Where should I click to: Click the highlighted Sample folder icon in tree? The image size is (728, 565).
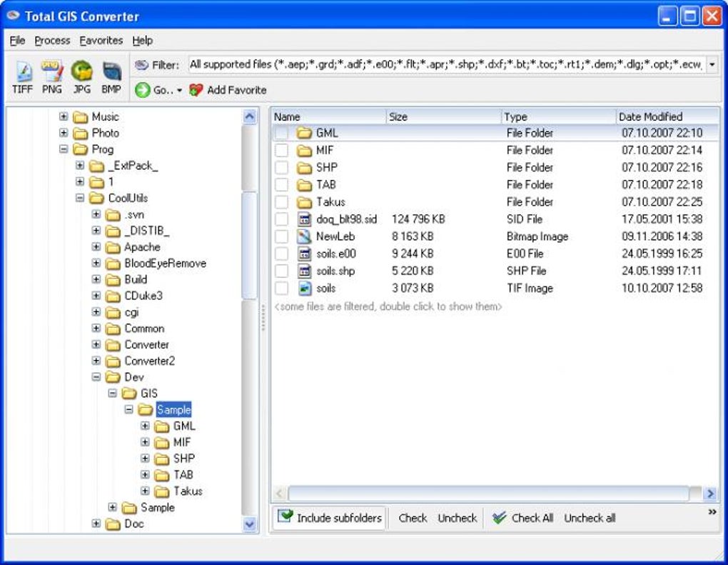point(146,410)
